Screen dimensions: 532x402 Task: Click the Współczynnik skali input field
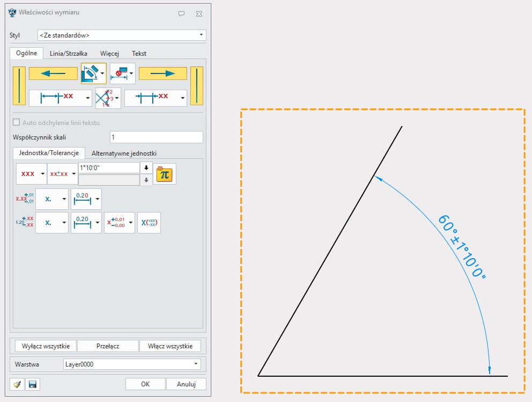pos(156,137)
